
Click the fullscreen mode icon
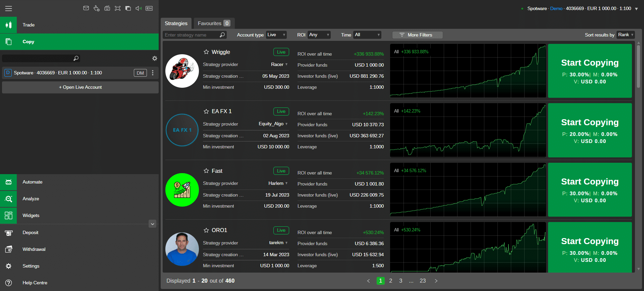117,8
